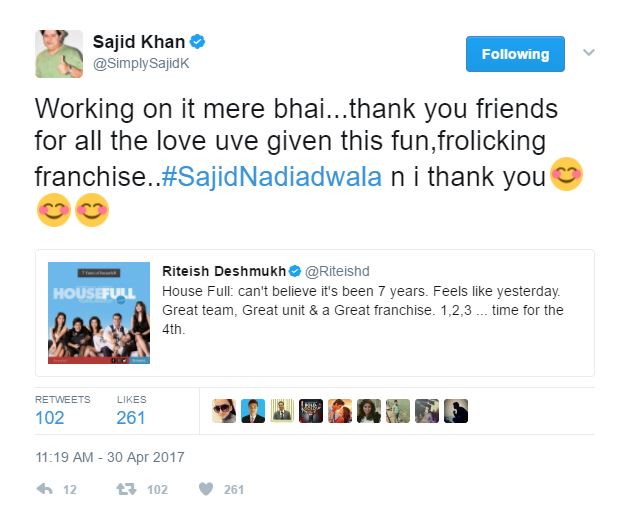Image resolution: width=626 pixels, height=513 pixels.
Task: Open Riteish Deshmukh's quoted tweet text
Action: pos(363,310)
